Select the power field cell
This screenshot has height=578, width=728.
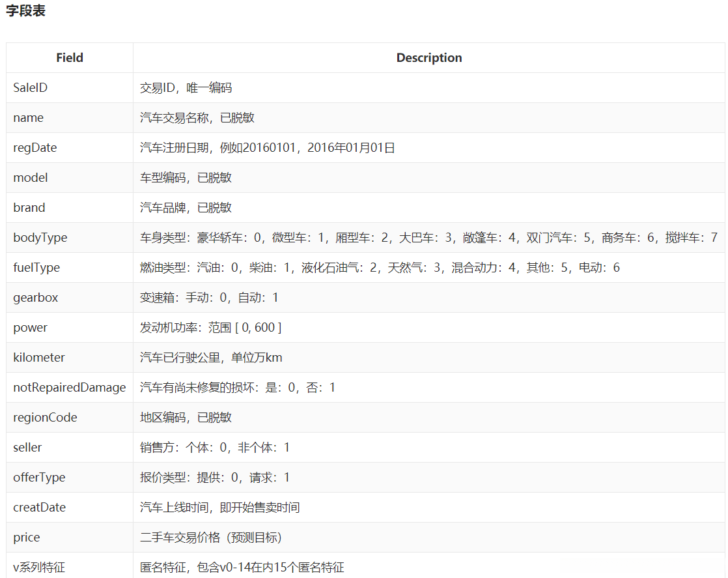tap(70, 328)
